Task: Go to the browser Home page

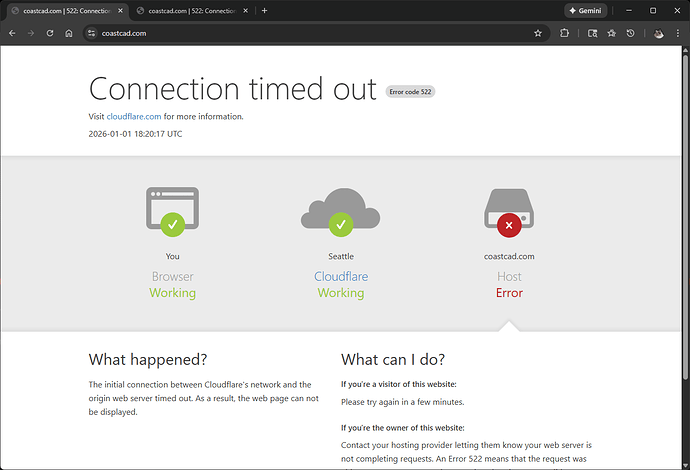Action: point(68,33)
